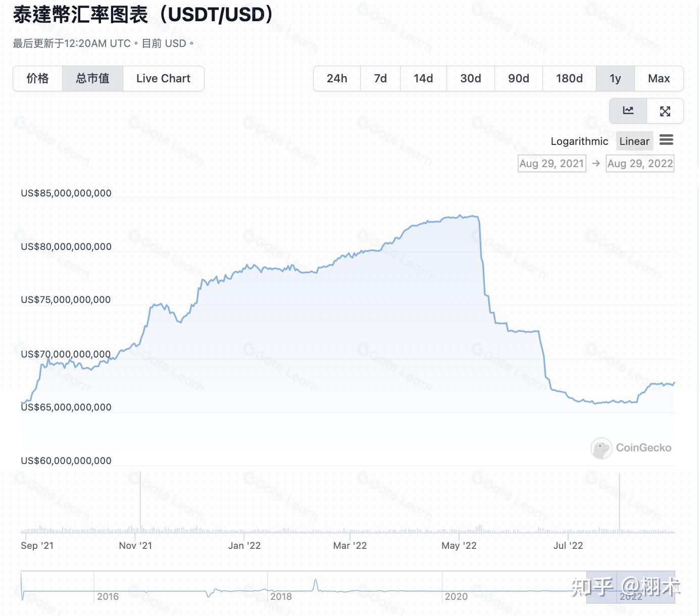Click the line chart icon
This screenshot has width=699, height=616.
[628, 111]
